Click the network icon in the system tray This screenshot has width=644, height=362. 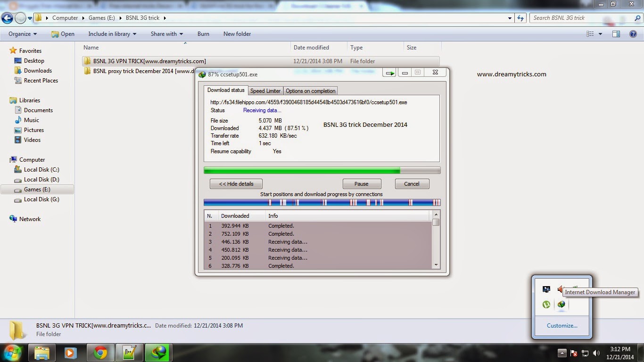(585, 353)
